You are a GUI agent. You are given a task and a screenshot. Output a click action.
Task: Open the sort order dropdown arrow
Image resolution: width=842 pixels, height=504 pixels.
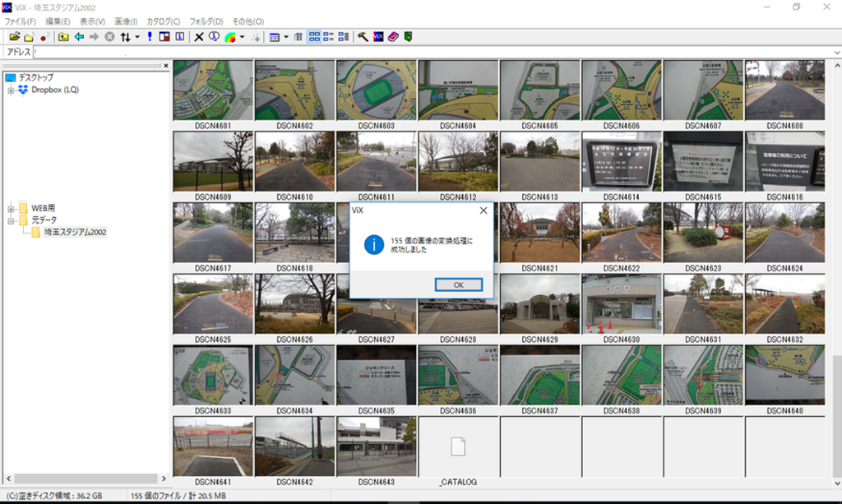tap(137, 37)
